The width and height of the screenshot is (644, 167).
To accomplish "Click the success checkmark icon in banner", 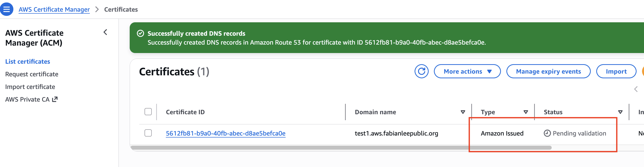I will point(141,33).
